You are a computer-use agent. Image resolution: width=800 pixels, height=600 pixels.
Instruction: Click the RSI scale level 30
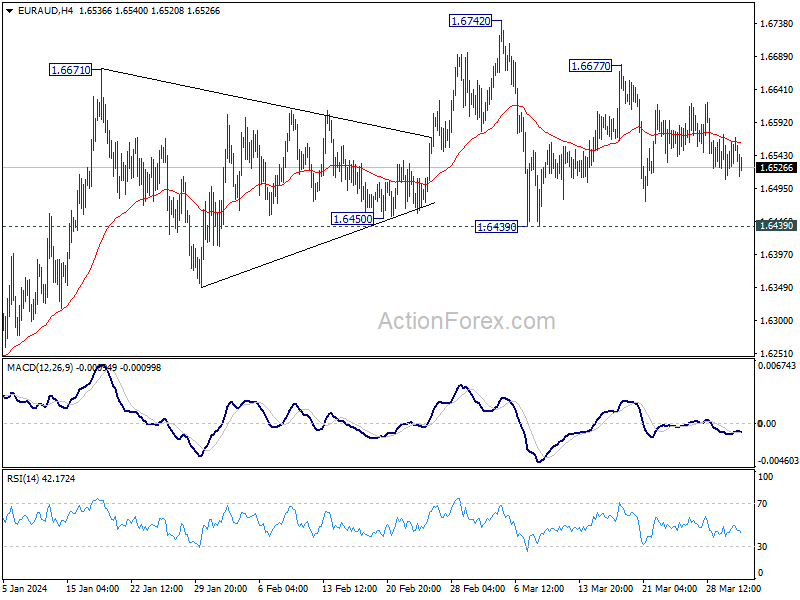pos(762,546)
